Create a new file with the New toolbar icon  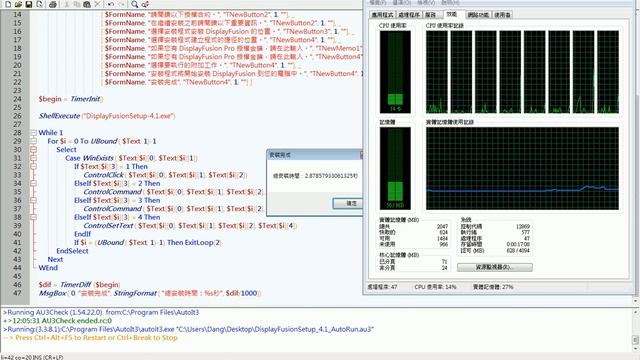coord(8,4)
